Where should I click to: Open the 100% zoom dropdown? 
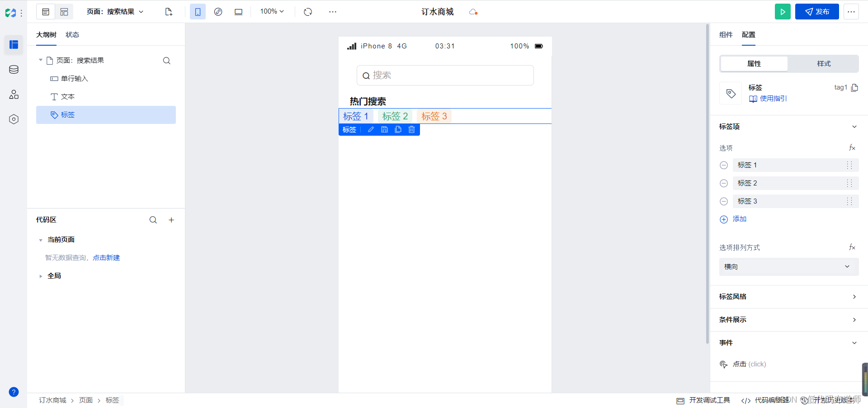[x=272, y=12]
